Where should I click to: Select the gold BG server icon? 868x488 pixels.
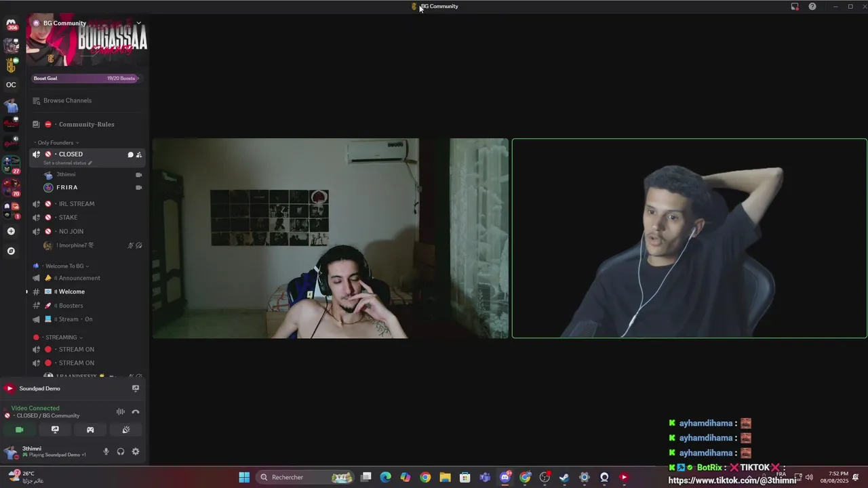(11, 65)
